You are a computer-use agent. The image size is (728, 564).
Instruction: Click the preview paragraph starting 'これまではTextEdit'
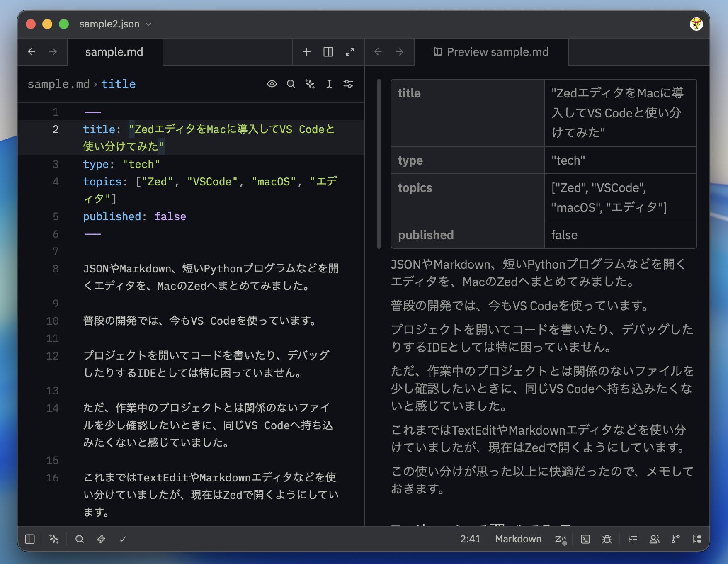pos(539,439)
